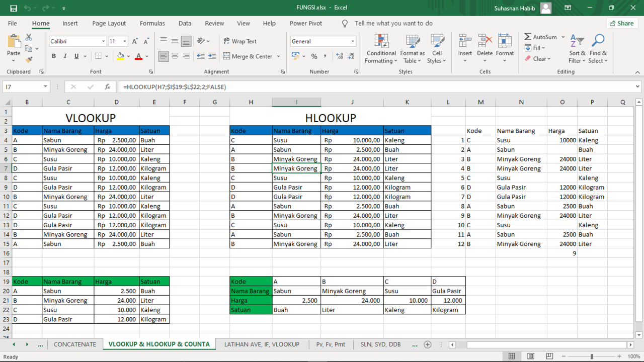Image resolution: width=644 pixels, height=362 pixels.
Task: Open Find & Select magnifier
Action: pos(598,49)
